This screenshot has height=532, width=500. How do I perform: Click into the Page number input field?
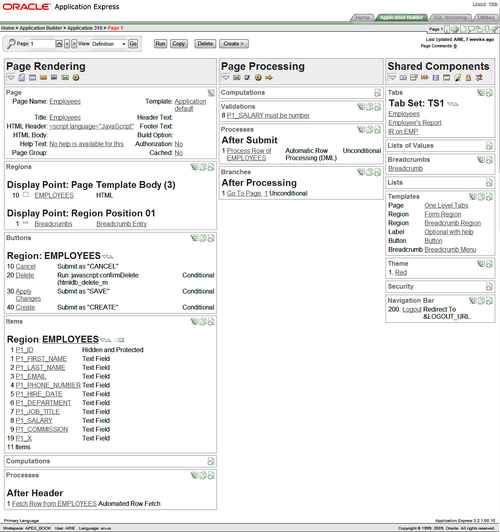point(42,44)
